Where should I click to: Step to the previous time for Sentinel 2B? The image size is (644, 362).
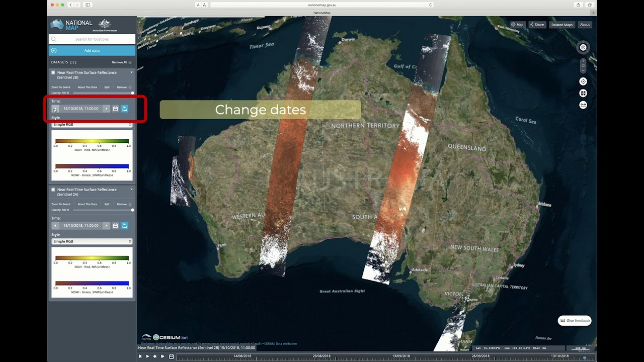[x=55, y=109]
